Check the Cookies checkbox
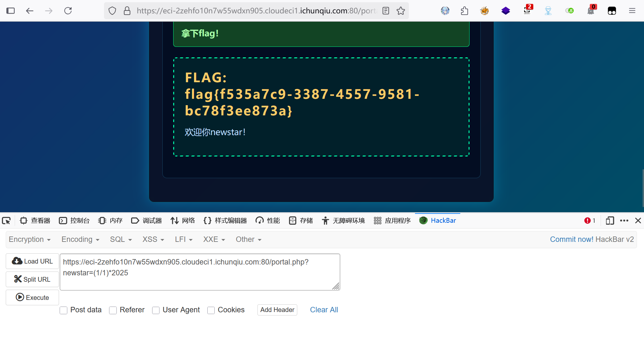 [211, 310]
